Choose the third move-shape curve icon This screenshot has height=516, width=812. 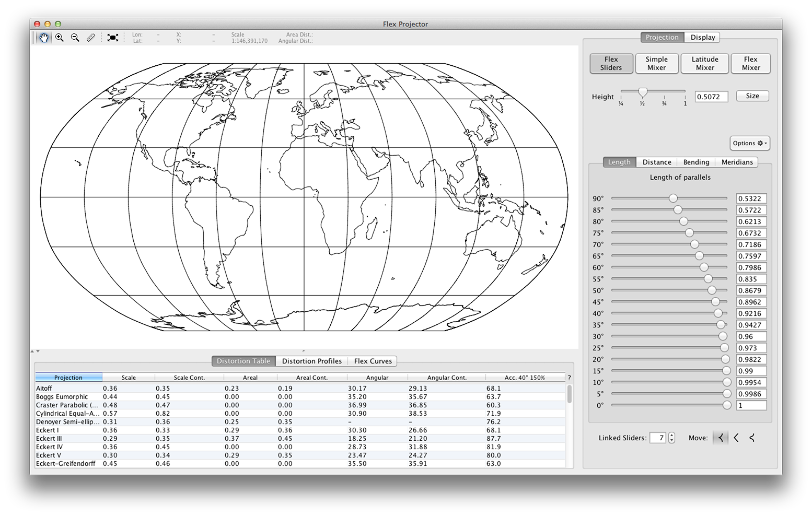(x=752, y=438)
